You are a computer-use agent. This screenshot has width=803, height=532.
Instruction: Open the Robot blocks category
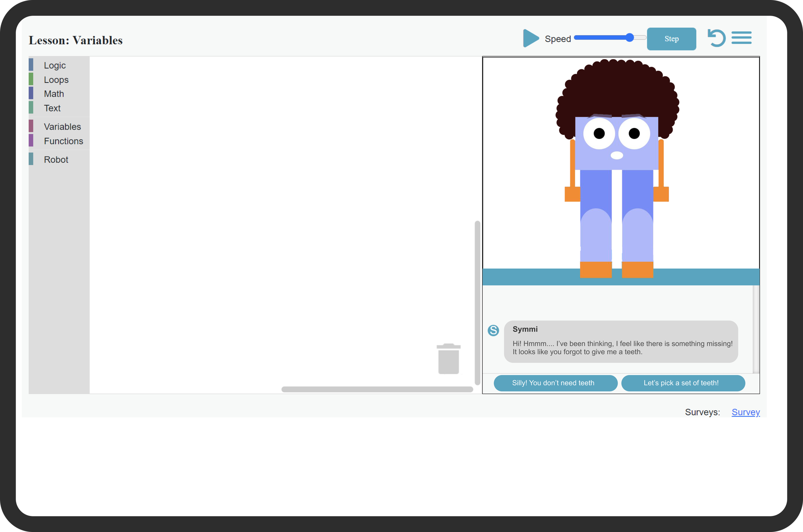pos(56,159)
